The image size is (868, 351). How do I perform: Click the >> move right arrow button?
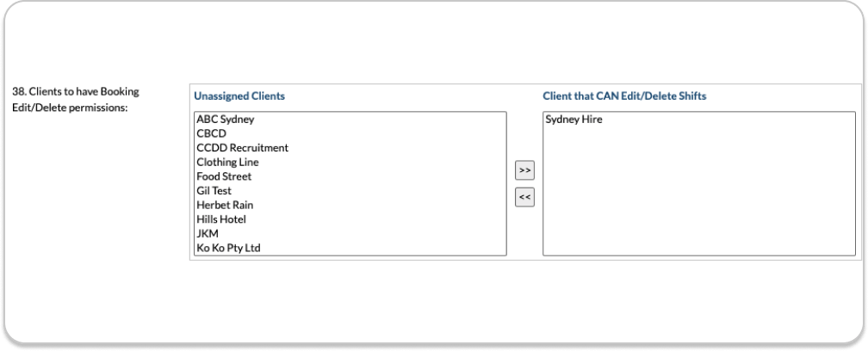[524, 169]
